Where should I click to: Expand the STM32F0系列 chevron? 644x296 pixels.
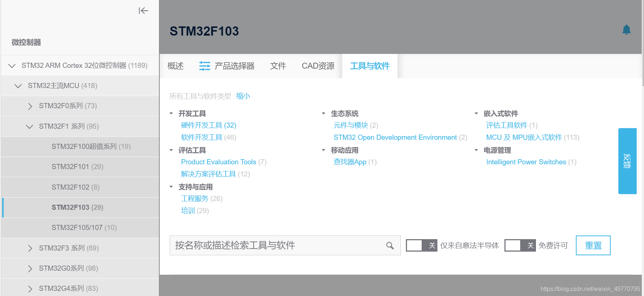pos(30,106)
